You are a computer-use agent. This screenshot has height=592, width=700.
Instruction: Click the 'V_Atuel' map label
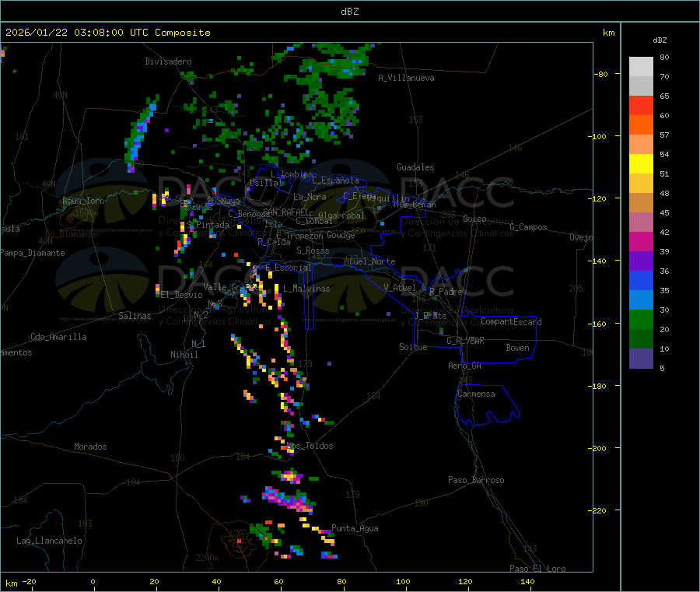click(400, 288)
